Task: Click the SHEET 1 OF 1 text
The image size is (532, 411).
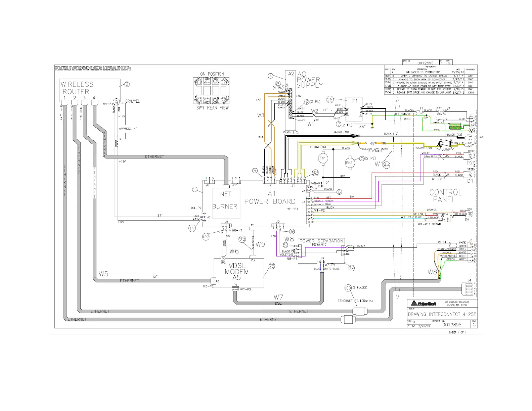Action: point(457,332)
